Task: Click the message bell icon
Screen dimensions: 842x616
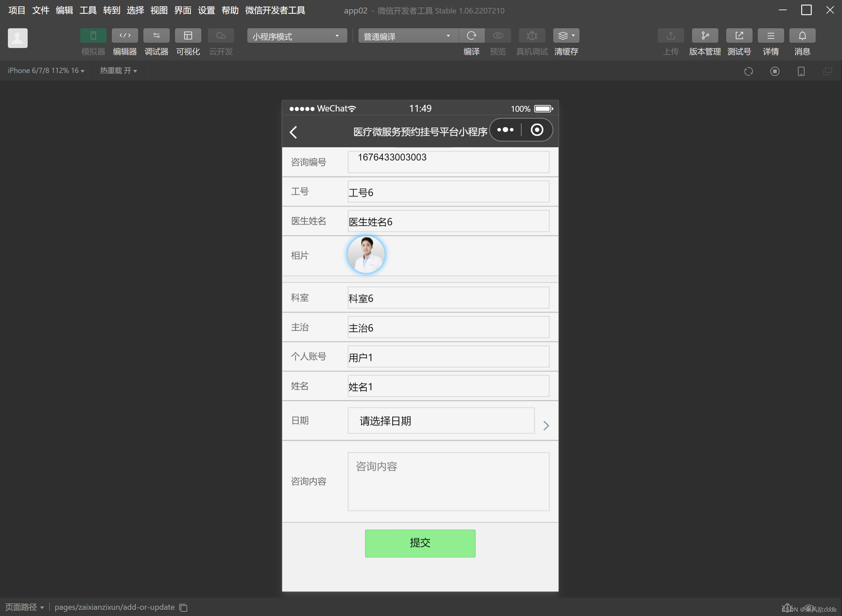Action: (x=802, y=36)
